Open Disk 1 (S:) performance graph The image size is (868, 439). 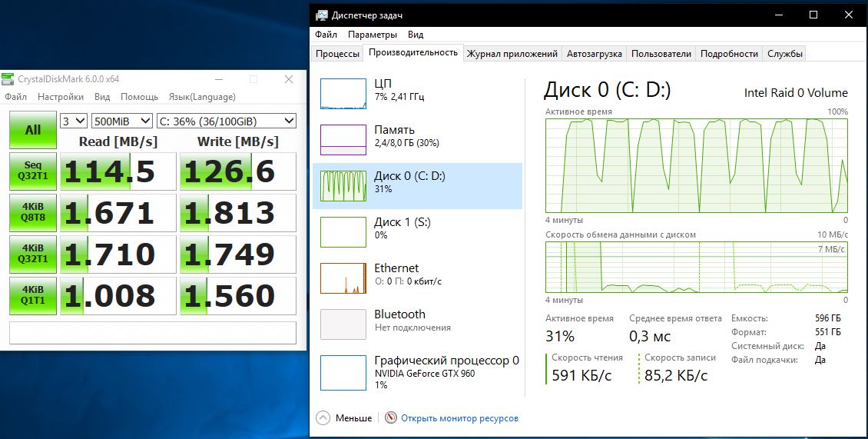coord(343,232)
